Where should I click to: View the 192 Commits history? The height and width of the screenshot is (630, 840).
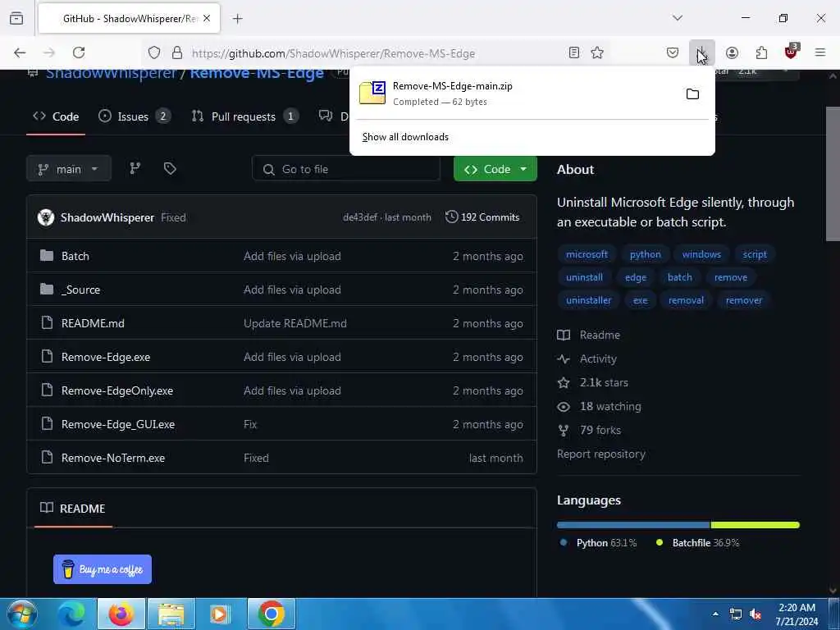[482, 217]
